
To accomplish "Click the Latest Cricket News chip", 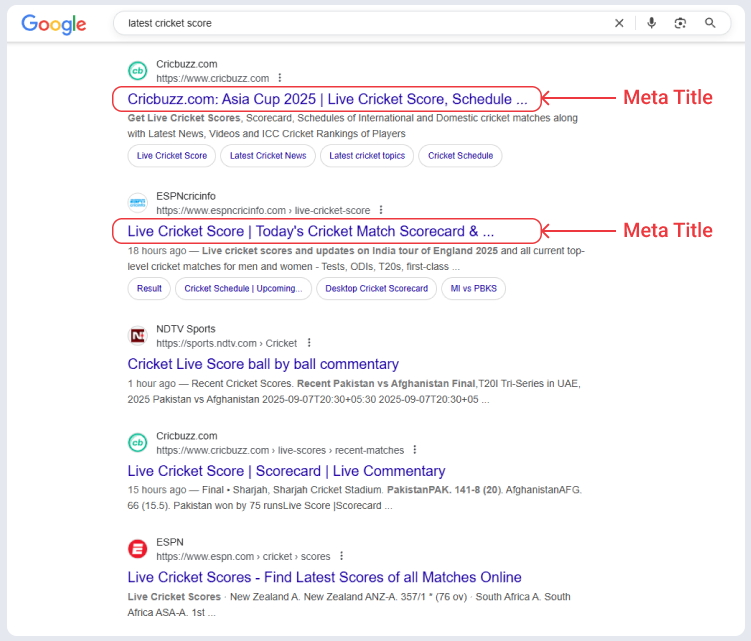I will pyautogui.click(x=268, y=156).
